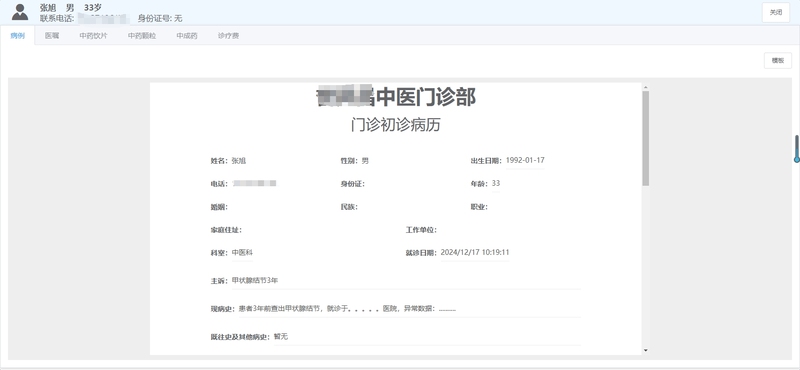Click the 关闭 button
This screenshot has width=800, height=370.
pyautogui.click(x=776, y=13)
